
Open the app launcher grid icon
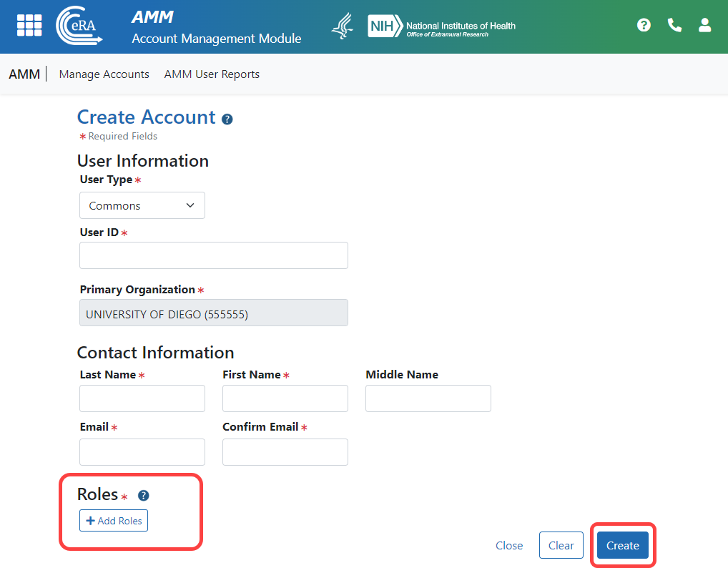pos(29,25)
